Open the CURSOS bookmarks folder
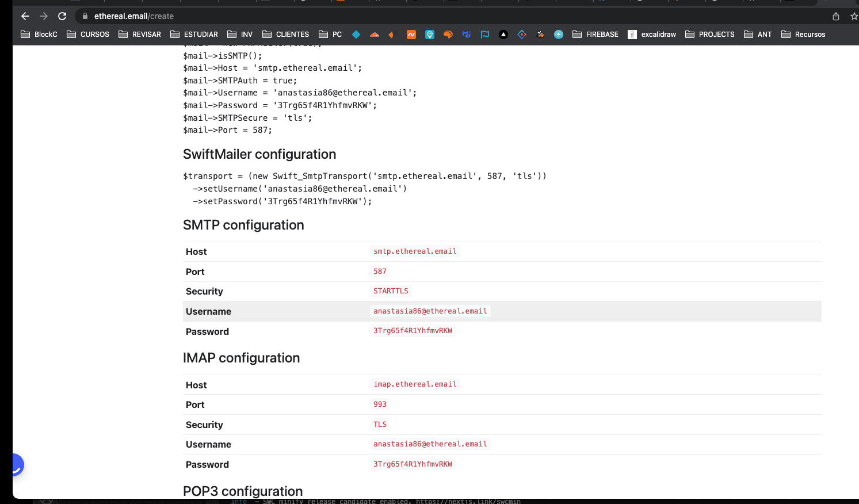Image resolution: width=859 pixels, height=504 pixels. point(88,35)
